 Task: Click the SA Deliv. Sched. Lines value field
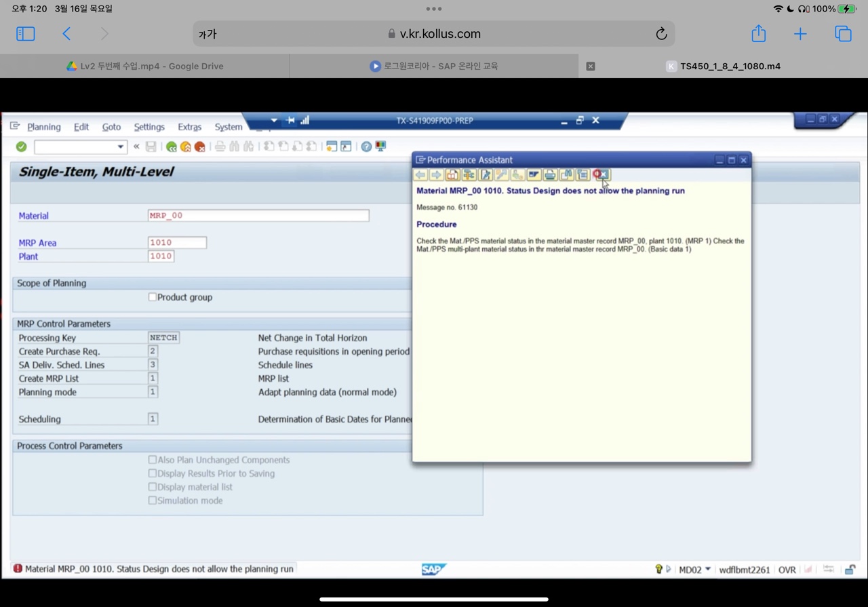pyautogui.click(x=153, y=365)
